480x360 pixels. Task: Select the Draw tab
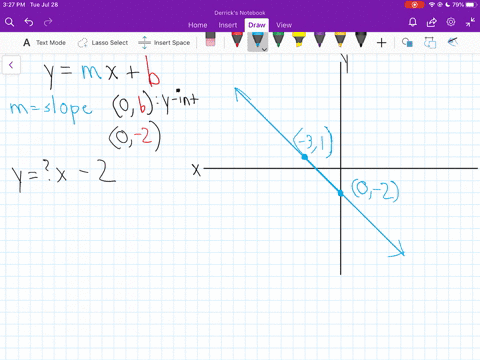click(x=257, y=25)
